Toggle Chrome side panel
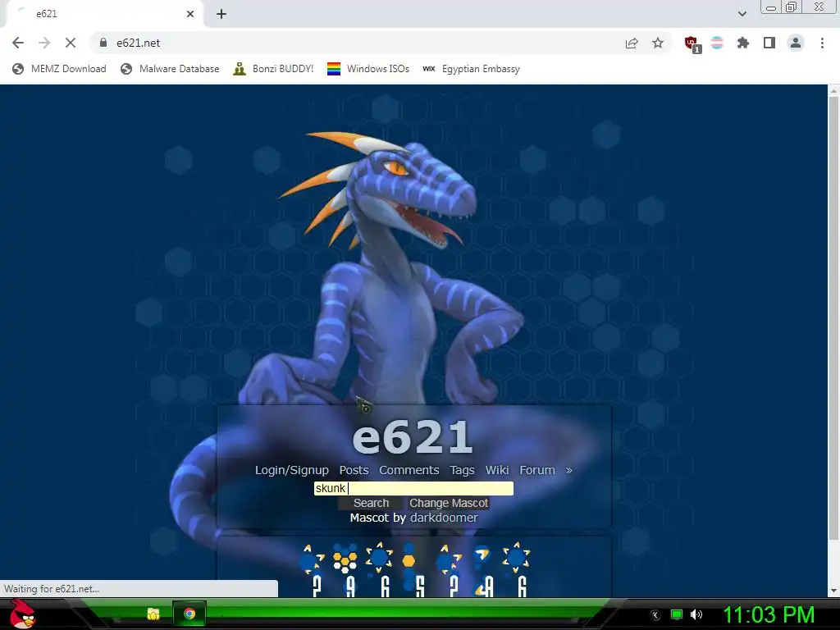The image size is (840, 630). pos(769,43)
